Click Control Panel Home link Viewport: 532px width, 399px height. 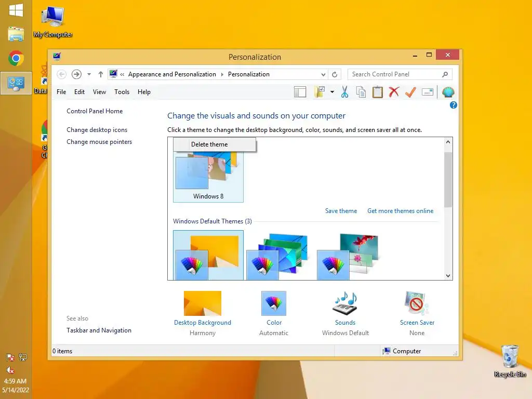click(x=95, y=111)
